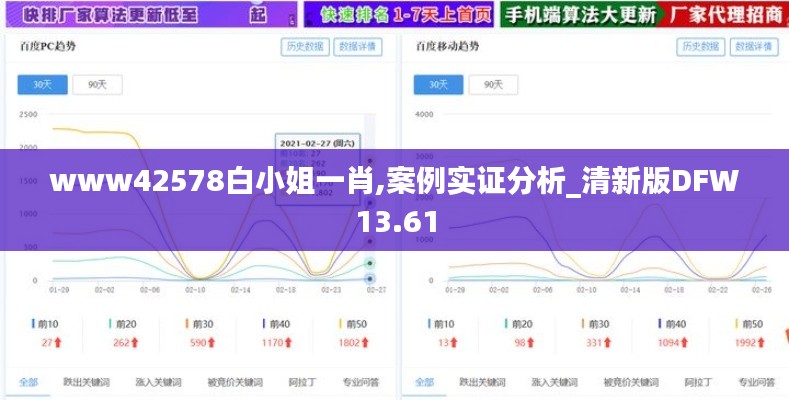Click the red arrow beside 262
Image resolution: width=789 pixels, height=400 pixels.
point(135,343)
